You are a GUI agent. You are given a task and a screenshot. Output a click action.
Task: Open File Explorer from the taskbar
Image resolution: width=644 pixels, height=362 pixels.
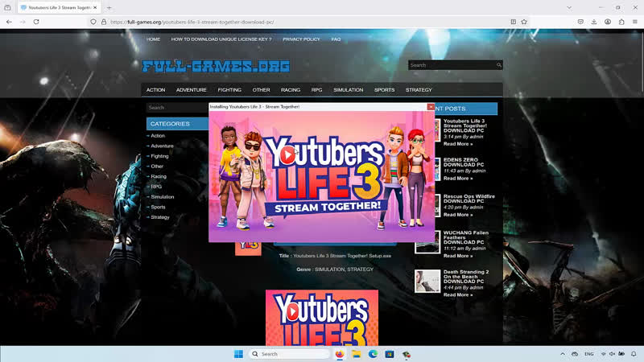[356, 354]
